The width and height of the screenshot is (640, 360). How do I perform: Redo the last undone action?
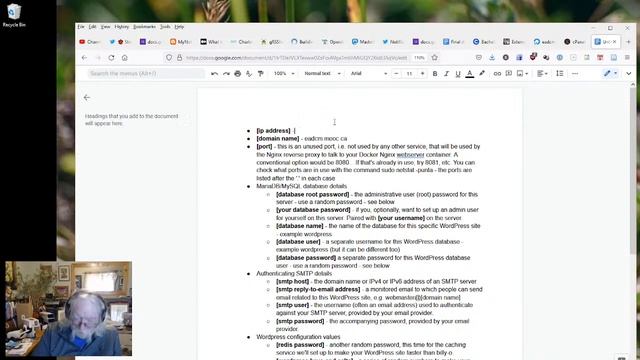click(x=226, y=73)
